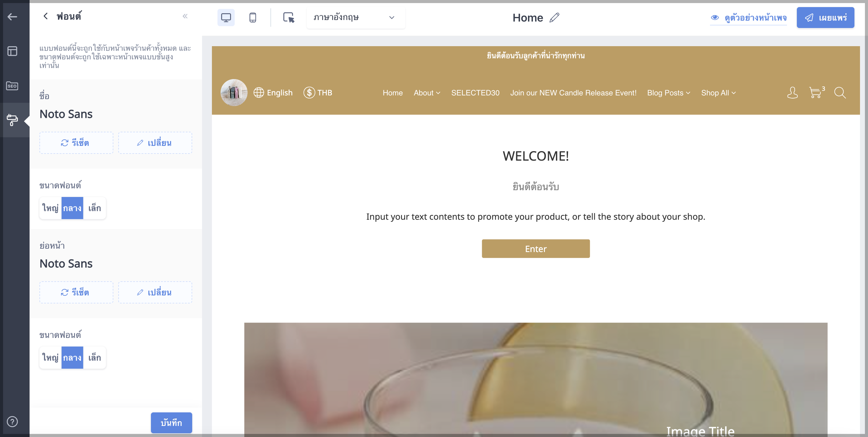Expand the Blog Posts menu dropdown
Screen dimensions: 868x437
(x=668, y=93)
